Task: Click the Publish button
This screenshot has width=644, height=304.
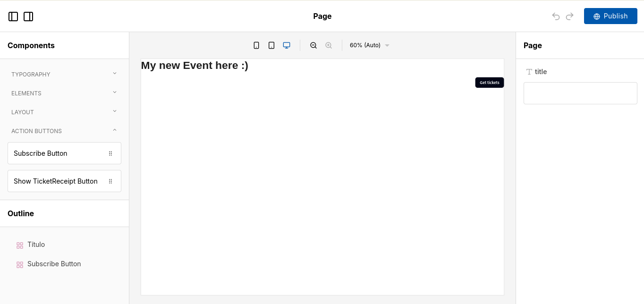Action: tap(610, 16)
